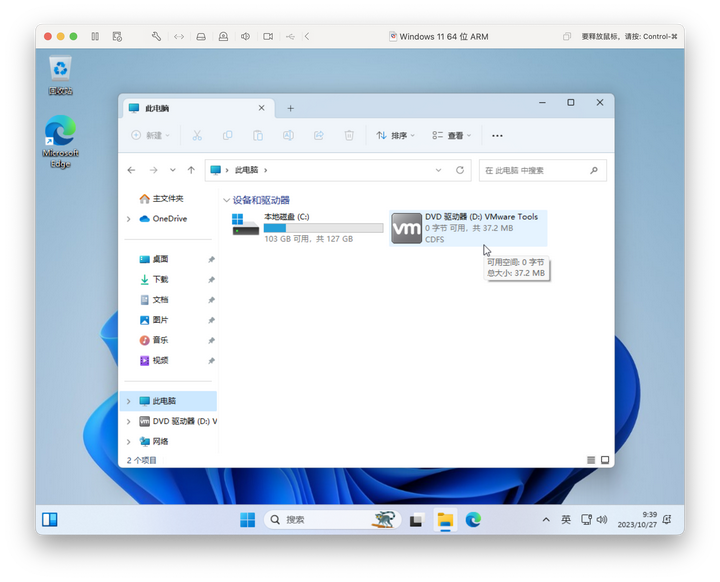This screenshot has height=582, width=720.
Task: Select DVD 驱动器 (D:) VMware Tools drive
Action: pos(468,228)
